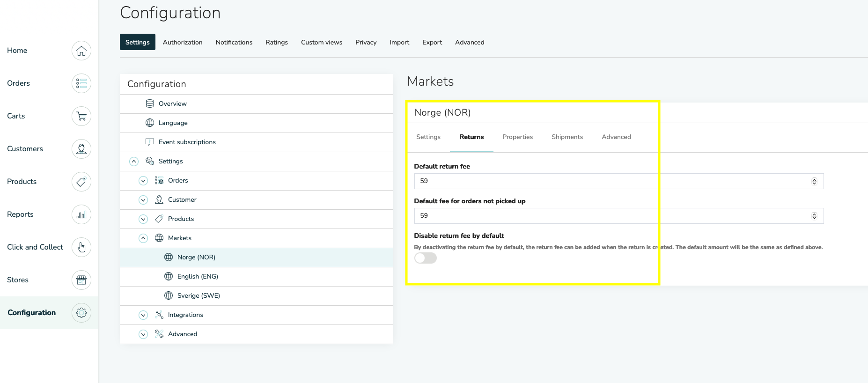Click the Carts shopping cart icon
Screen dimensions: 868x383
81,116
